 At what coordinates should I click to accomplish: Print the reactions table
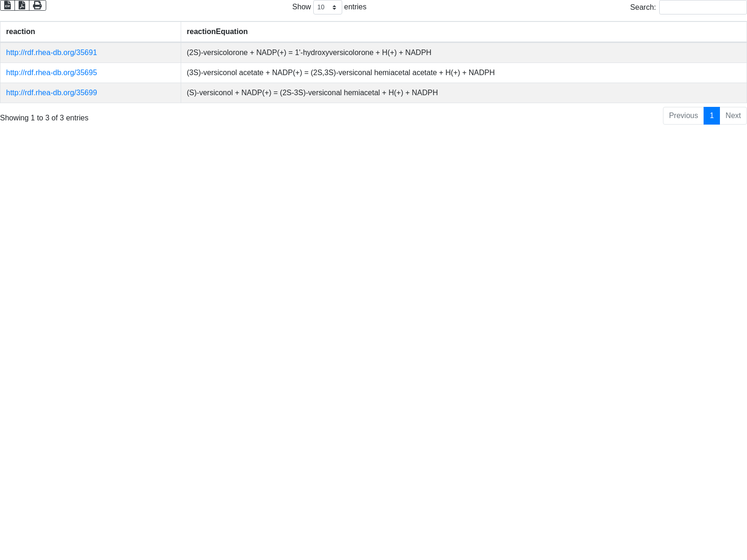pos(37,5)
